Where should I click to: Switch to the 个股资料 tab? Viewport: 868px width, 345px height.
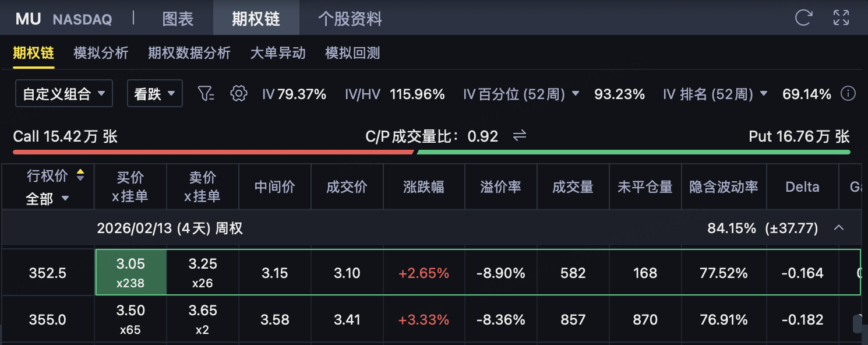[350, 19]
